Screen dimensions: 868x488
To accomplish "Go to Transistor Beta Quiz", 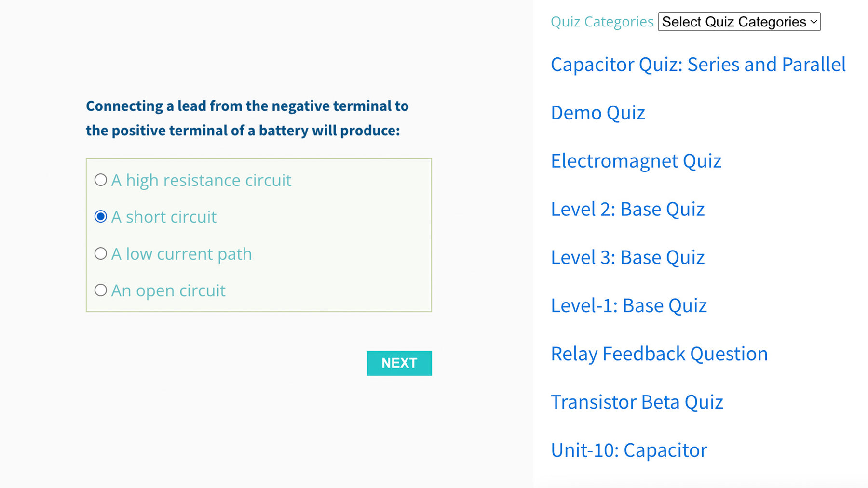I will point(637,402).
